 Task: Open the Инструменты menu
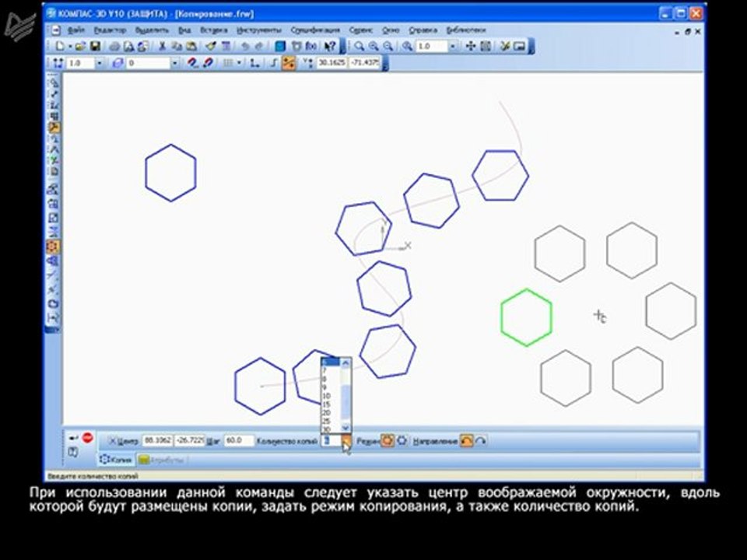click(259, 30)
